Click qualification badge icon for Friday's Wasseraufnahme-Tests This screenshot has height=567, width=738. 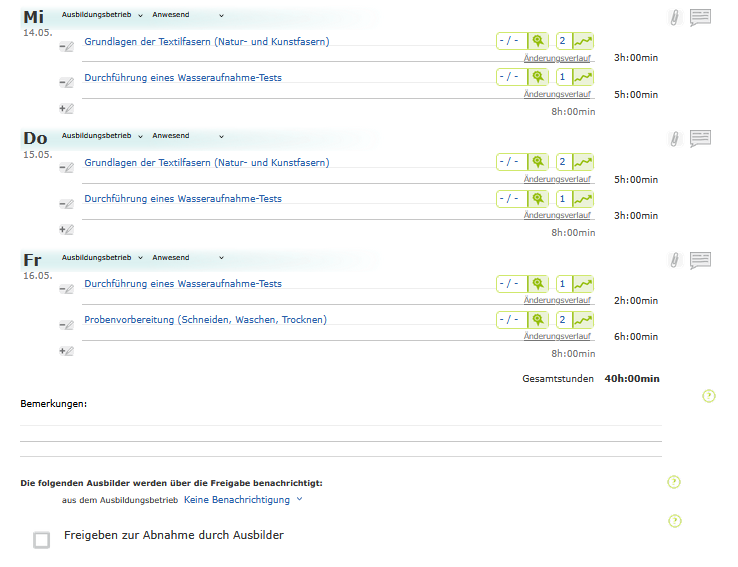pos(538,284)
